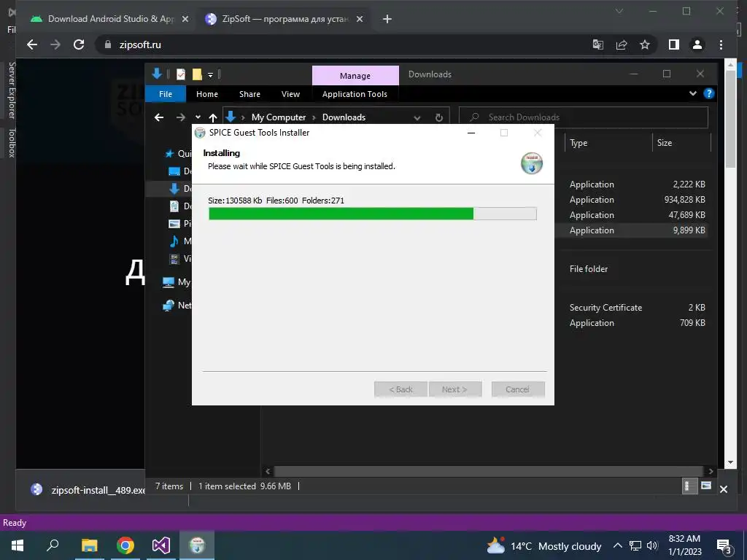The width and height of the screenshot is (747, 560).
Task: Switch to the ZipSoft tab
Action: (x=285, y=19)
